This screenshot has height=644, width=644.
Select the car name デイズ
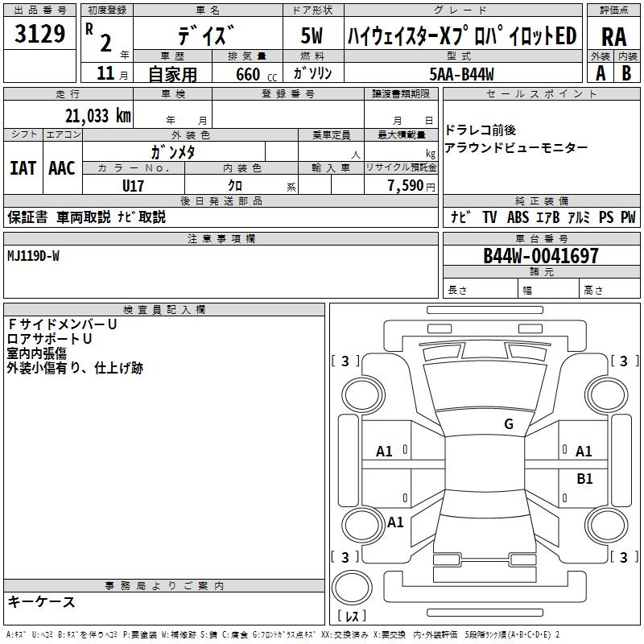pos(207,35)
